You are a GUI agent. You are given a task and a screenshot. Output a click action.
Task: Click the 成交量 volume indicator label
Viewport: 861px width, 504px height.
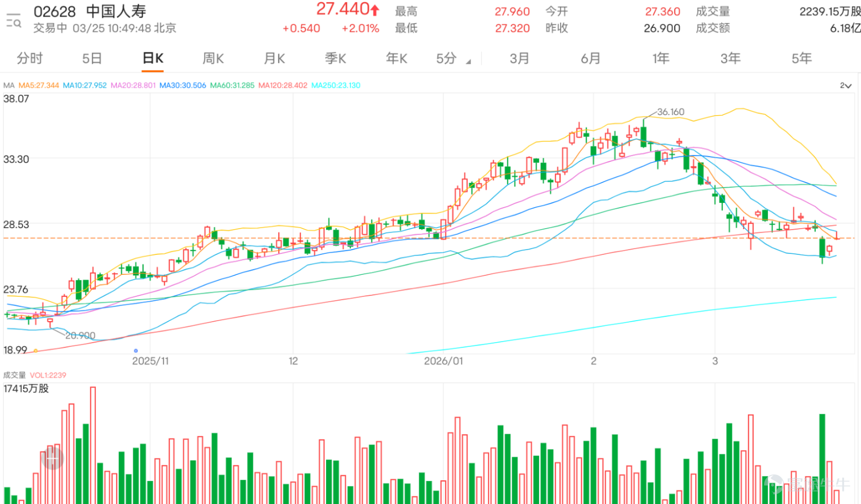15,375
